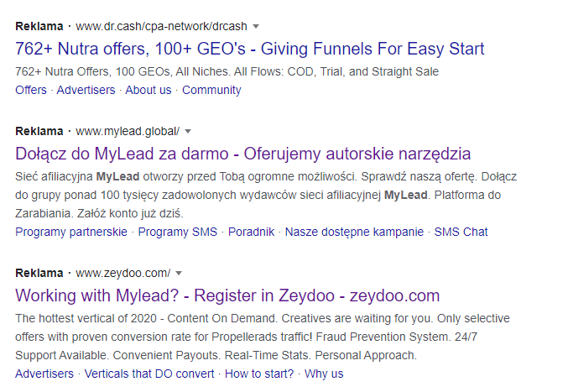
Task: Click dropdown arrow beside zeydoo.com URL
Action: (179, 274)
